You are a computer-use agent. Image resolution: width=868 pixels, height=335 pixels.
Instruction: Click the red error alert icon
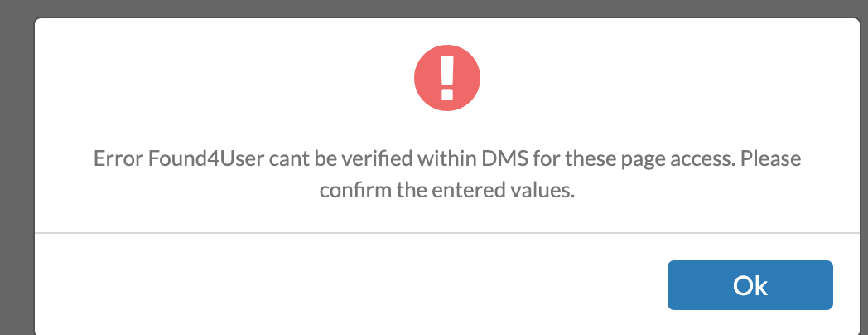coord(447,78)
